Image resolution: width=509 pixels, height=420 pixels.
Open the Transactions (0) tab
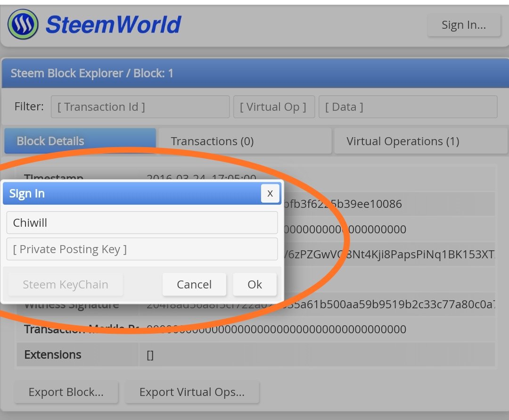(x=245, y=141)
